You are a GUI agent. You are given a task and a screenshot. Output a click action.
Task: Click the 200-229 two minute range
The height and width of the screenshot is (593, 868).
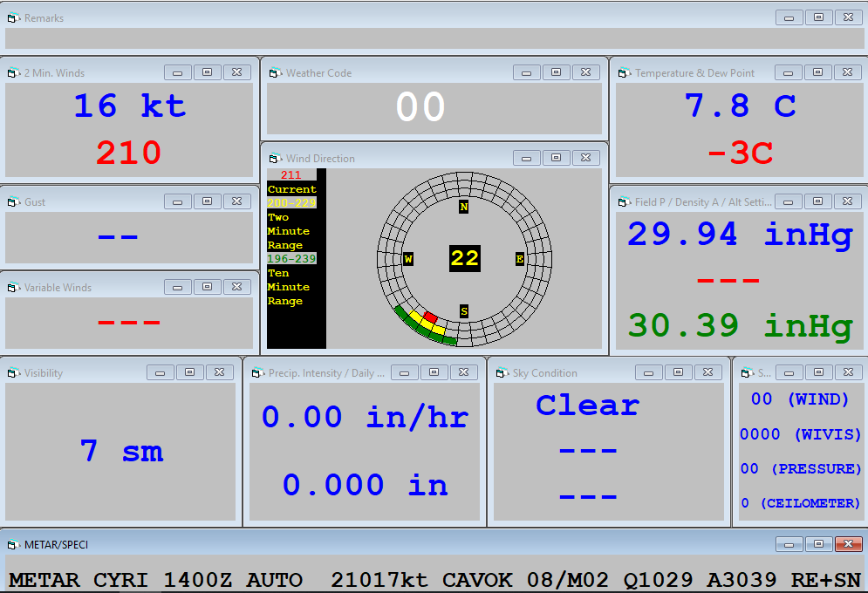[291, 202]
